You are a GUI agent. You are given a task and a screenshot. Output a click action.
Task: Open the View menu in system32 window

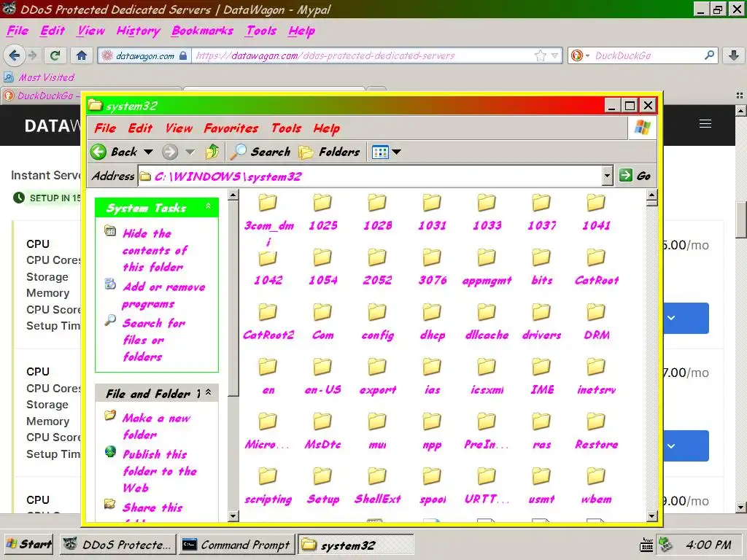pyautogui.click(x=179, y=128)
